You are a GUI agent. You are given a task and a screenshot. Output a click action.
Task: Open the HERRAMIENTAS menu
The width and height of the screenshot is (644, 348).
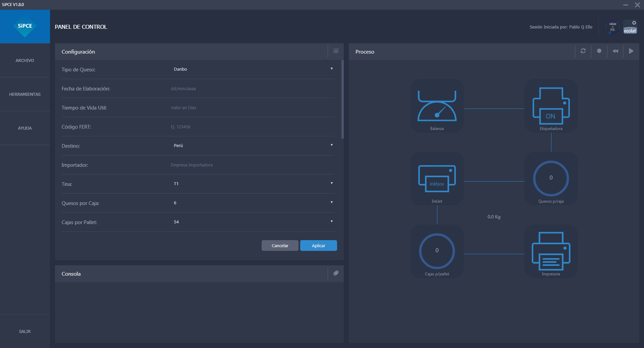(x=25, y=94)
